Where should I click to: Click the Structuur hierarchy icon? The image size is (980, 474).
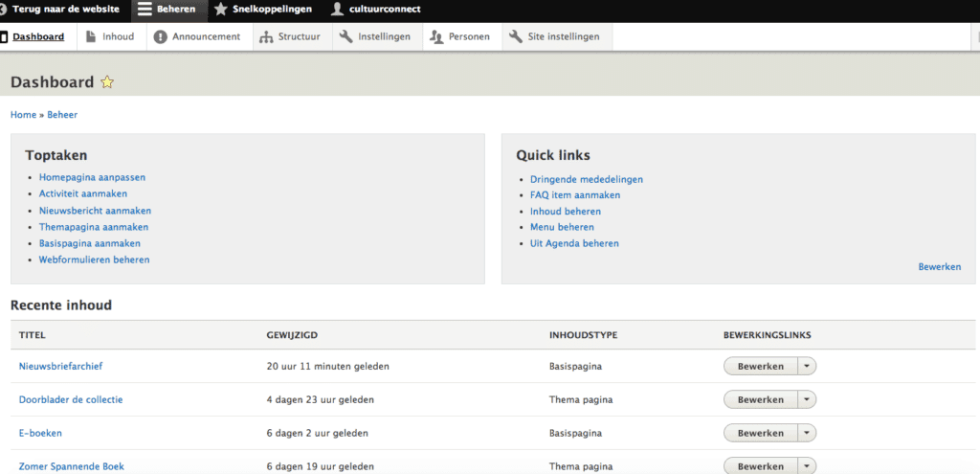point(266,37)
